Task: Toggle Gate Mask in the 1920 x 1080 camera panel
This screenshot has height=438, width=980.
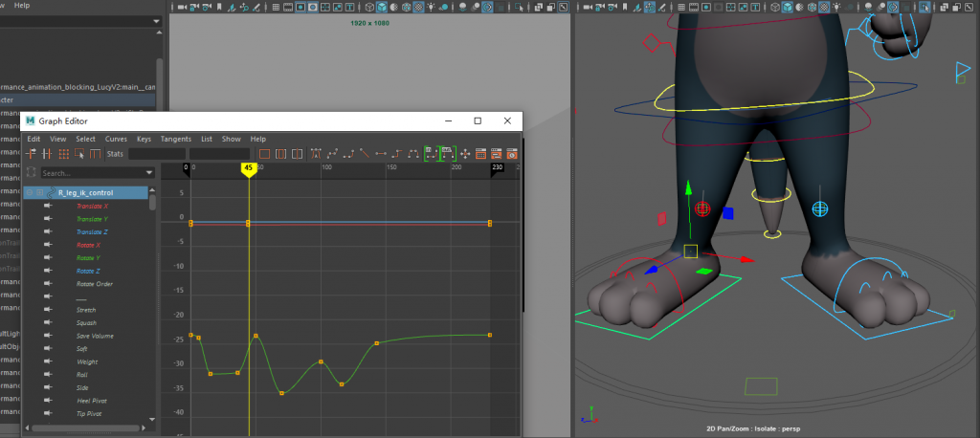Action: (x=313, y=7)
